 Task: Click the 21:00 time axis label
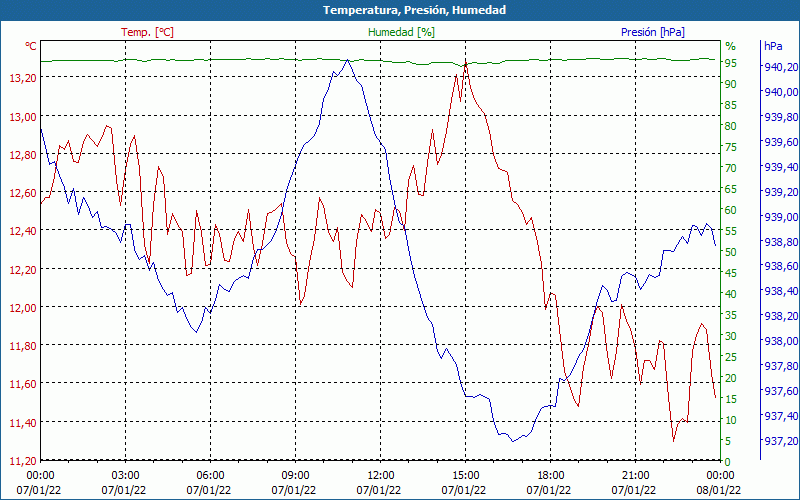tap(635, 476)
